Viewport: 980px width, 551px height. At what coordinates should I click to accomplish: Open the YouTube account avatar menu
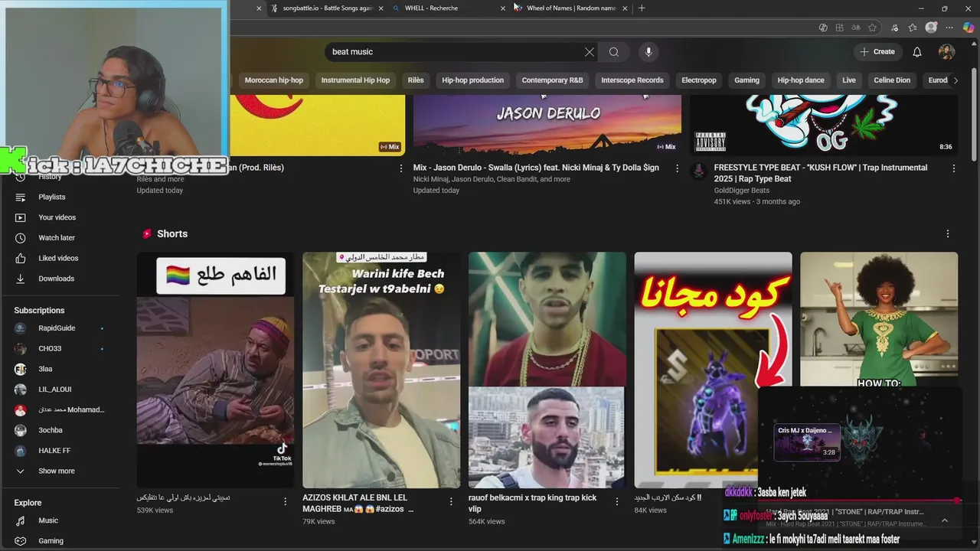(947, 52)
